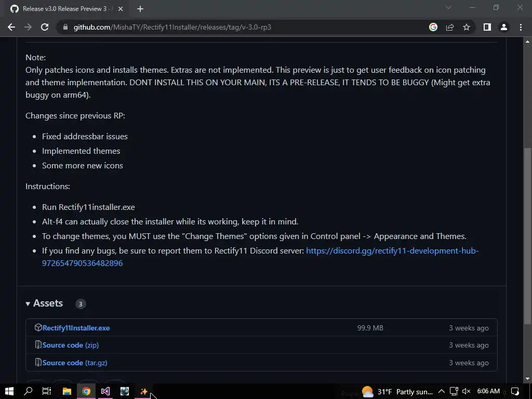532x399 pixels.
Task: Bookmark this page with the star
Action: (467, 27)
